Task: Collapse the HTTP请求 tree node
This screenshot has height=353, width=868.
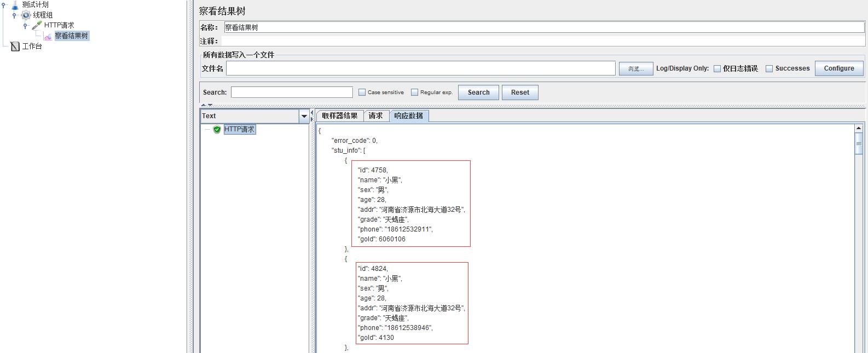Action: coord(25,25)
